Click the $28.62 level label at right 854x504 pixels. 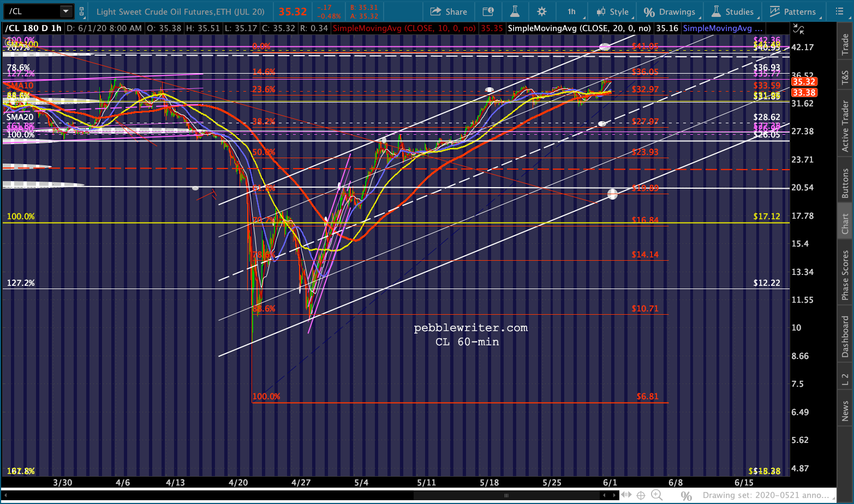[767, 117]
